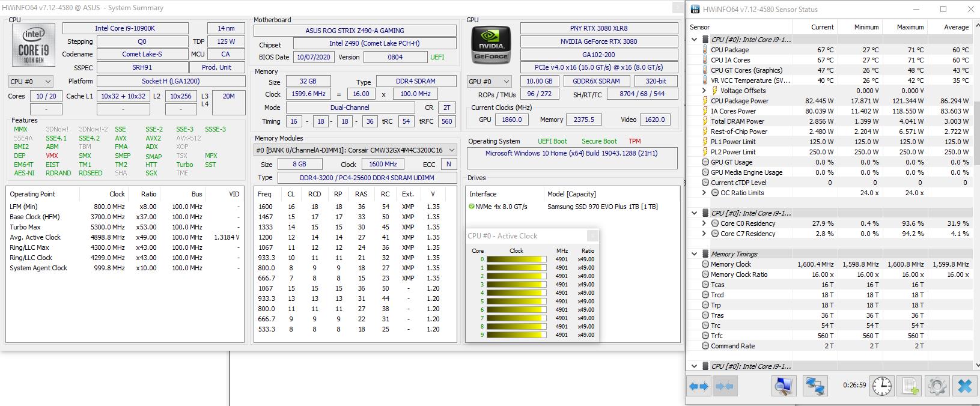Start logging with the sheet-plus icon
Image resolution: width=980 pixels, height=406 pixels.
click(x=910, y=386)
